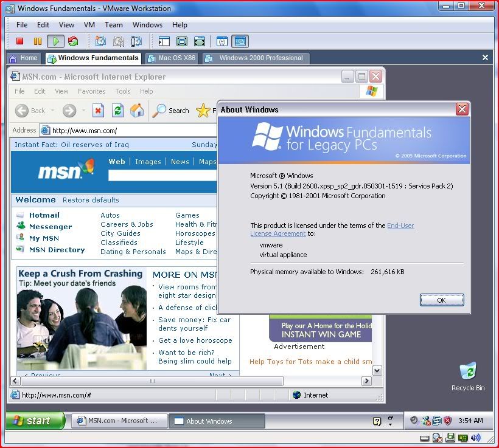Open the language bar options arrow on taskbar
Screen dimensions: 499x448
[x=390, y=425]
